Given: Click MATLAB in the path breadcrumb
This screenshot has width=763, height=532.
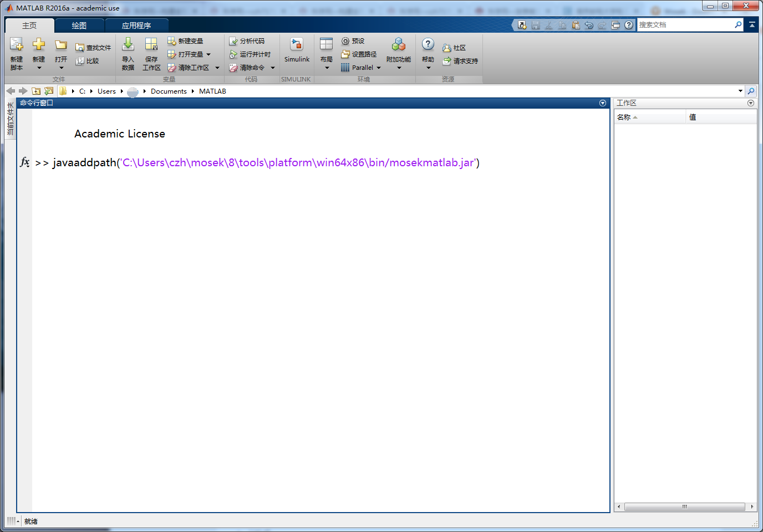Looking at the screenshot, I should (212, 91).
